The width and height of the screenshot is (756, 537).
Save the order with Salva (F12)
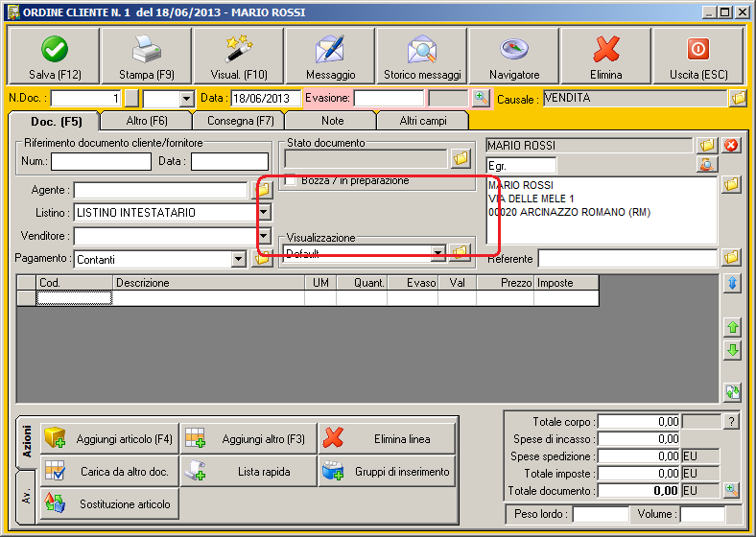tap(54, 56)
